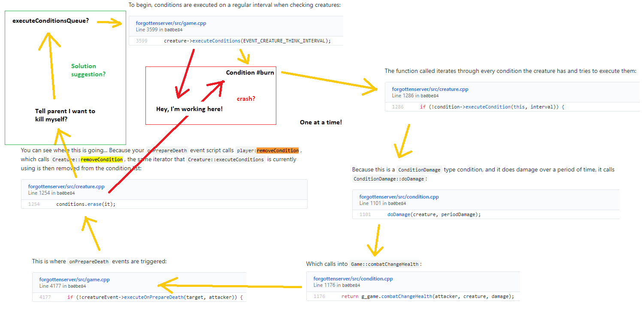Click line number 1176 in the code gutter
This screenshot has height=313, width=644.
[319, 296]
